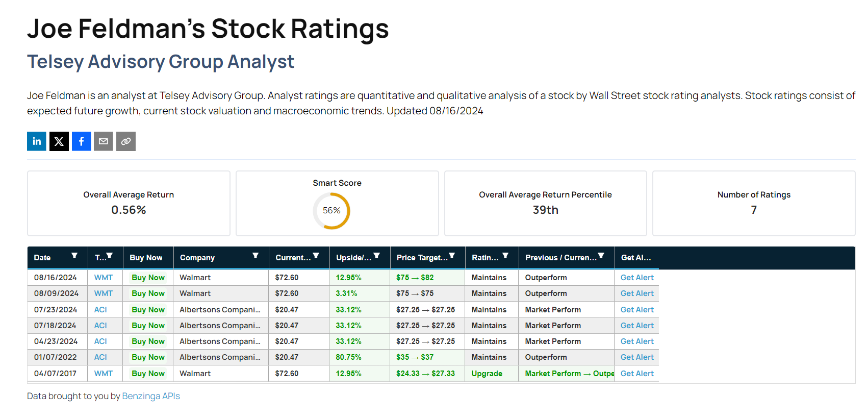Get Alert for 04/07/2017 Walmart rating

tap(637, 374)
